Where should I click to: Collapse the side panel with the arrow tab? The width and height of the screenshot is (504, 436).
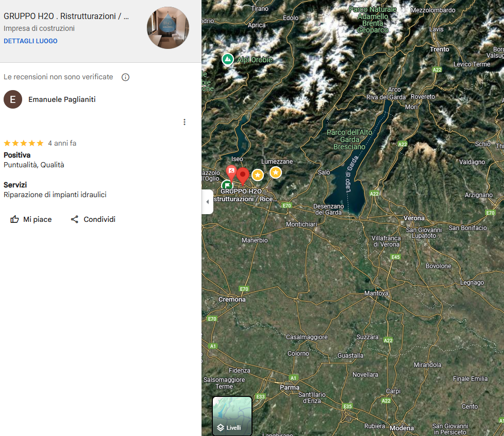coord(208,202)
